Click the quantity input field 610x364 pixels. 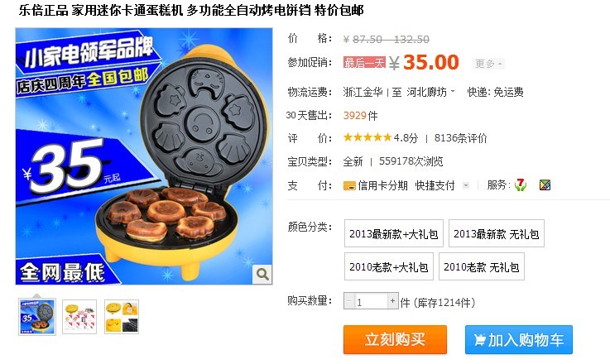point(371,301)
